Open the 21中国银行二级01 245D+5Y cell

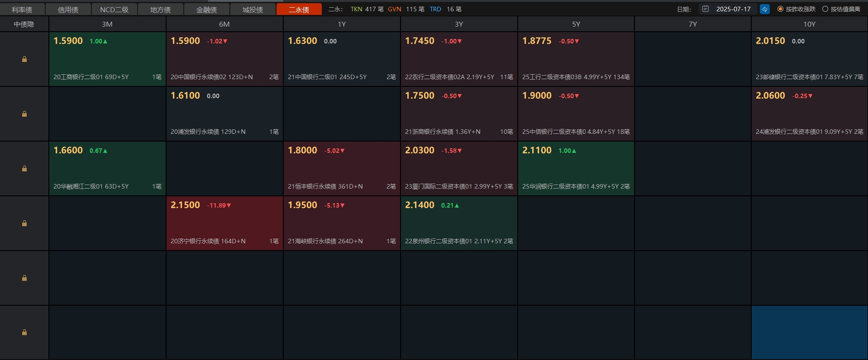(x=342, y=59)
